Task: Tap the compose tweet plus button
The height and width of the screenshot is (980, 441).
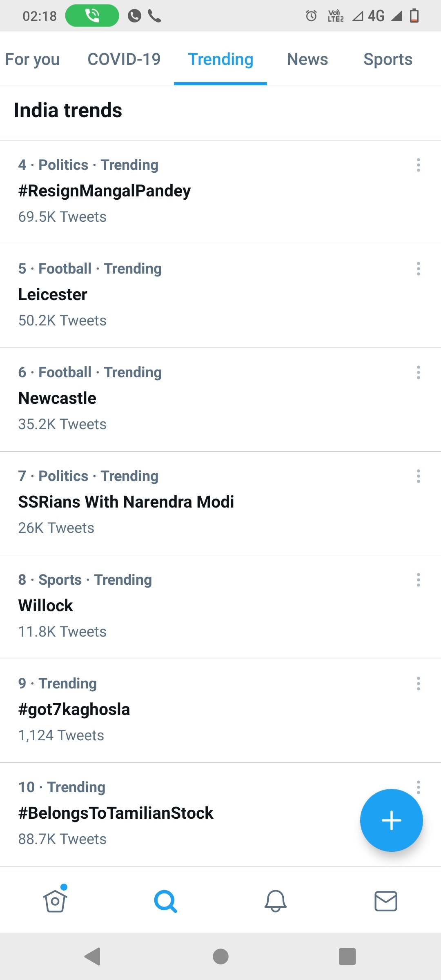Action: [x=391, y=820]
